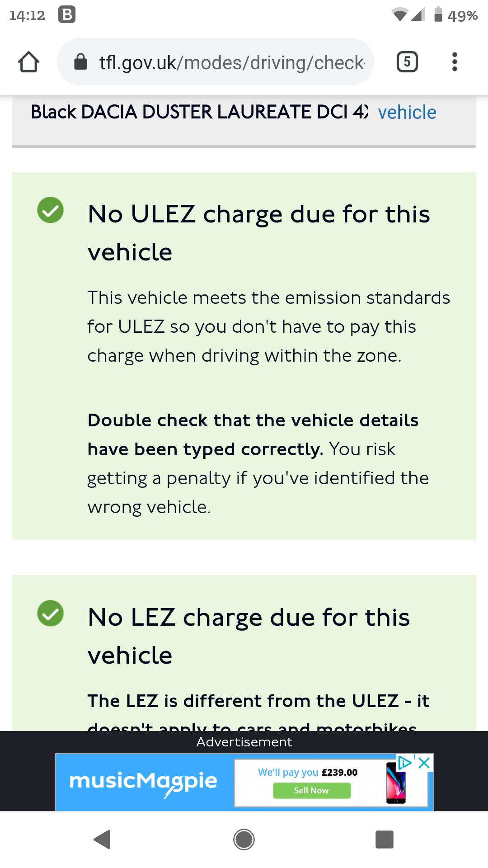This screenshot has height=868, width=488.
Task: Tap the battery icon in status bar
Action: [x=438, y=15]
